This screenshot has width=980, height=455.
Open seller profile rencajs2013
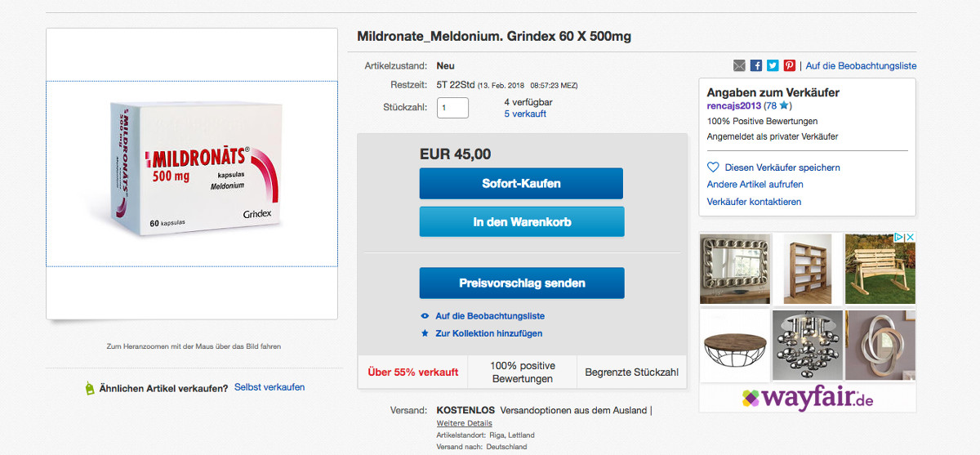point(733,106)
